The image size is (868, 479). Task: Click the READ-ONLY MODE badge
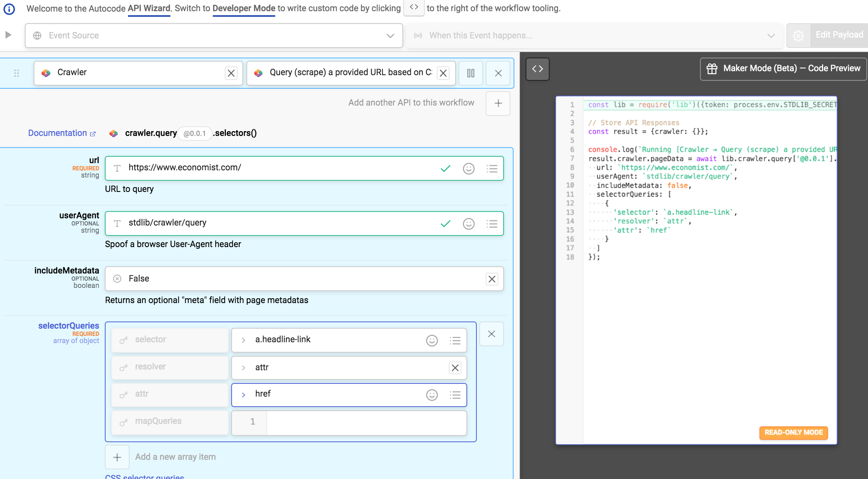[794, 433]
